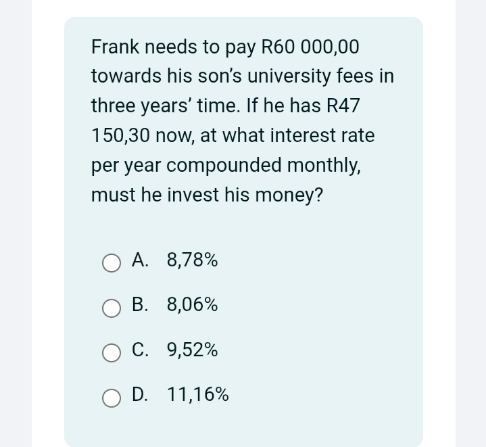
Task: Select radio button for option A
Action: [111, 263]
